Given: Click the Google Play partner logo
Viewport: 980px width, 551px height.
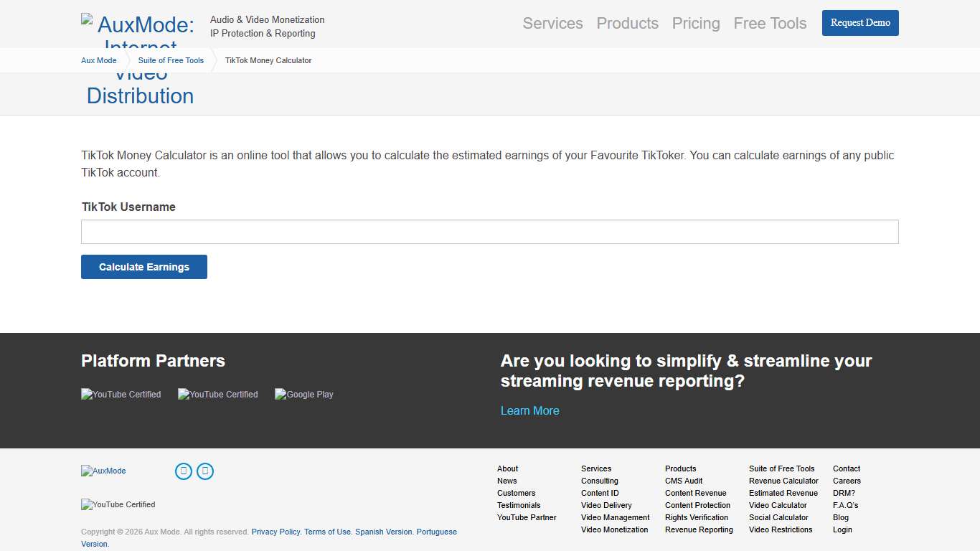Looking at the screenshot, I should pyautogui.click(x=304, y=394).
